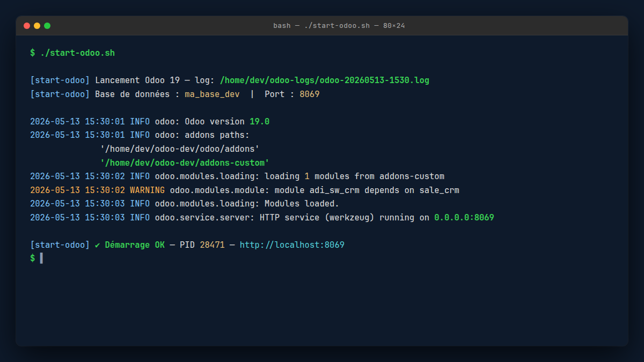Click 'HTTP service (werkzeug) running on' text
The width and height of the screenshot is (644, 362).
pyautogui.click(x=345, y=218)
